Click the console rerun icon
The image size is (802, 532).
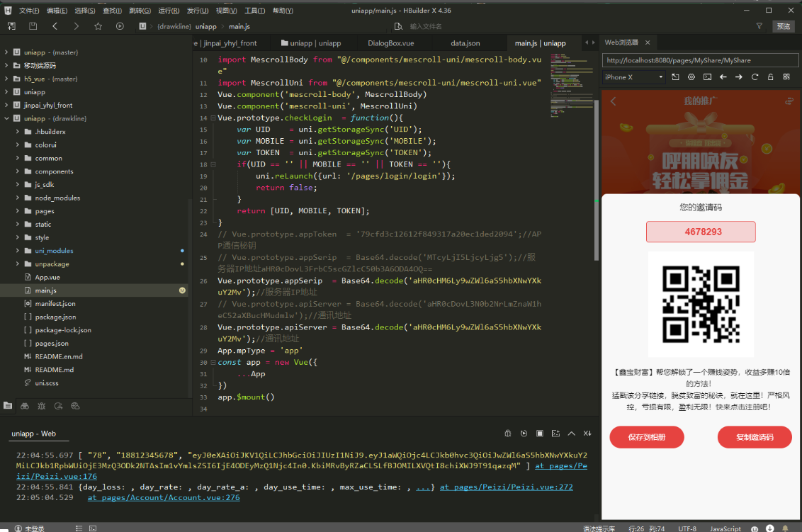[x=524, y=434]
